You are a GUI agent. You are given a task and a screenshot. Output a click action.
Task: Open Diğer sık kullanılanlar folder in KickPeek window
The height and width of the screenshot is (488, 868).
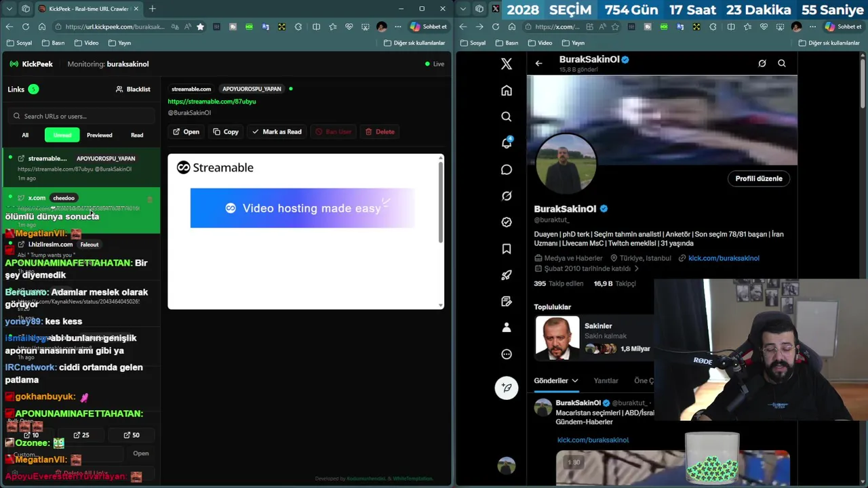pos(414,43)
